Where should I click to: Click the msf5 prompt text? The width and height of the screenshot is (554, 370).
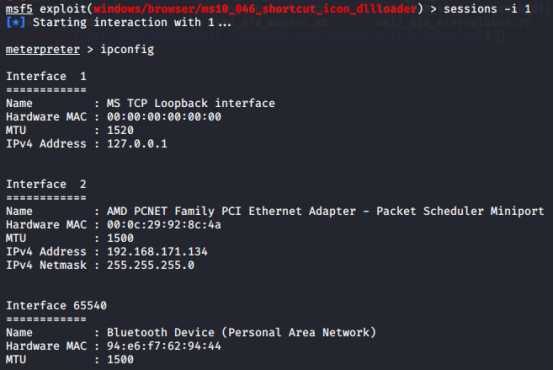[19, 9]
